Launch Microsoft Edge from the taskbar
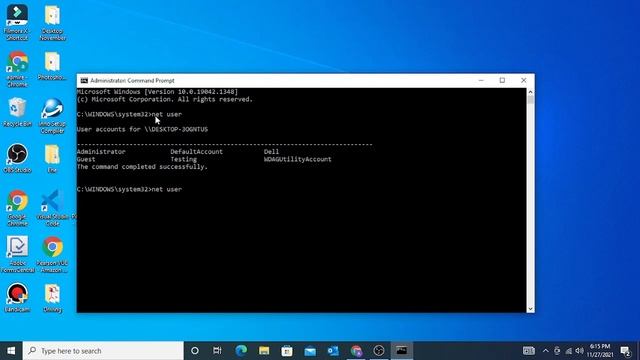 click(241, 351)
